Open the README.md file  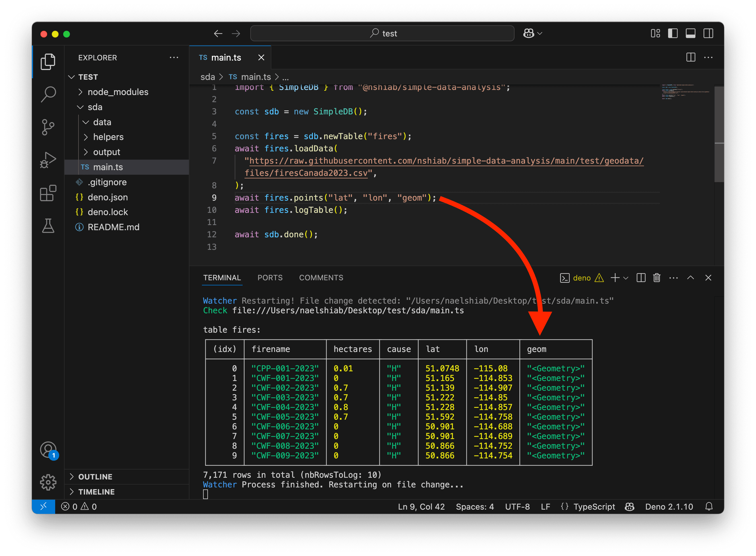(x=127, y=227)
